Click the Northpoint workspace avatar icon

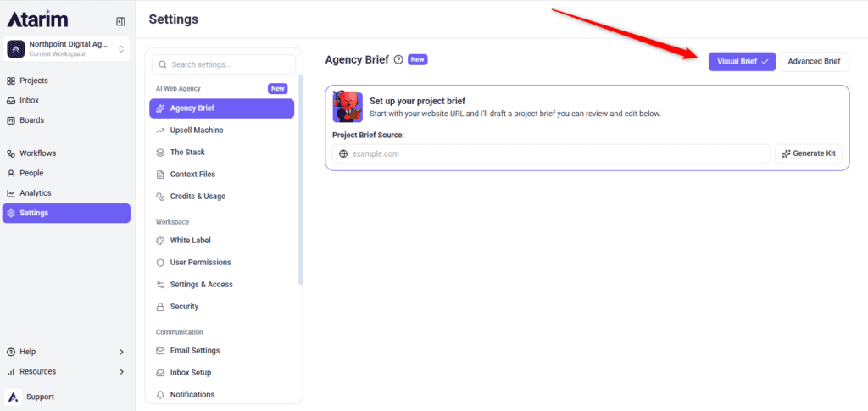point(16,49)
